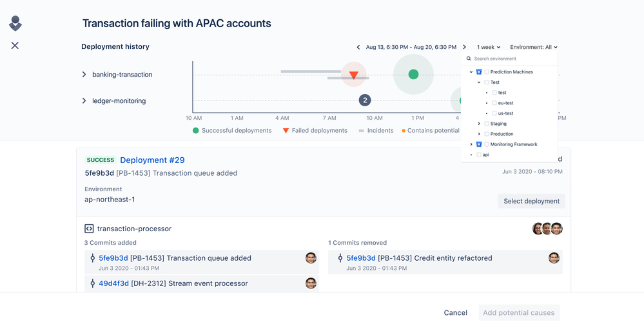Go to previous date range arrow
Viewport: 644px width, 331px height.
coord(358,47)
